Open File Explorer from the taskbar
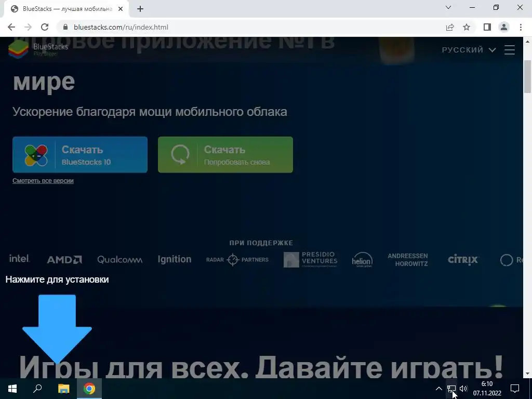The height and width of the screenshot is (399, 532). 63,389
